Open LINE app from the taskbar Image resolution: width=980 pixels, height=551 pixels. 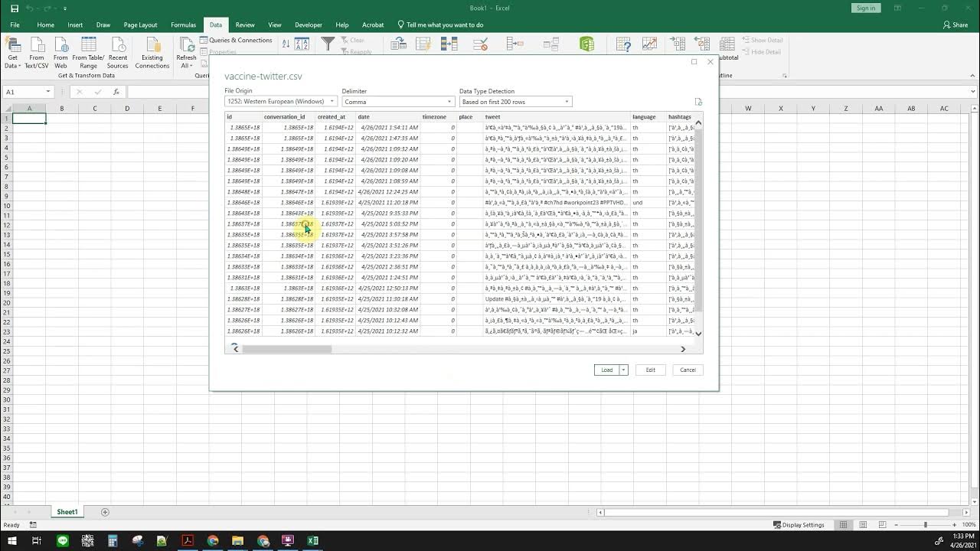[x=63, y=540]
